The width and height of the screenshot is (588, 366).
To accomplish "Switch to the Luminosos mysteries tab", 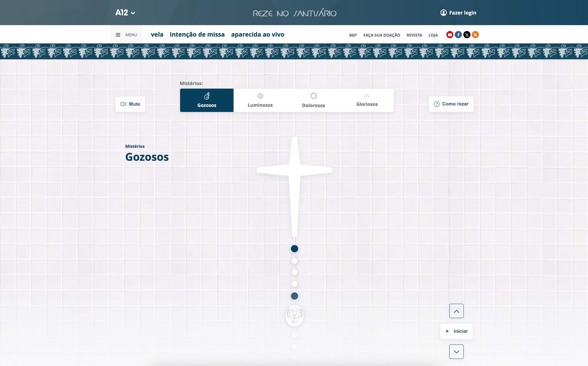I will pos(260,100).
